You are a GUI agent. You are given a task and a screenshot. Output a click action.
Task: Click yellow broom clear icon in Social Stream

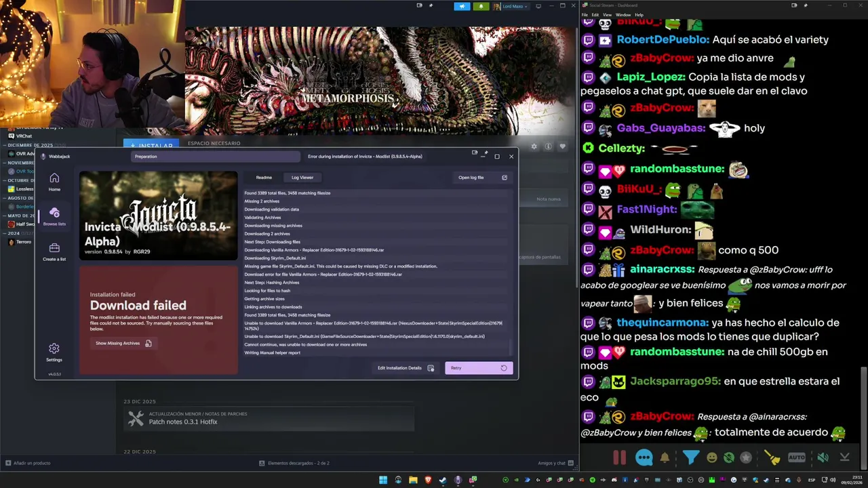(x=772, y=457)
